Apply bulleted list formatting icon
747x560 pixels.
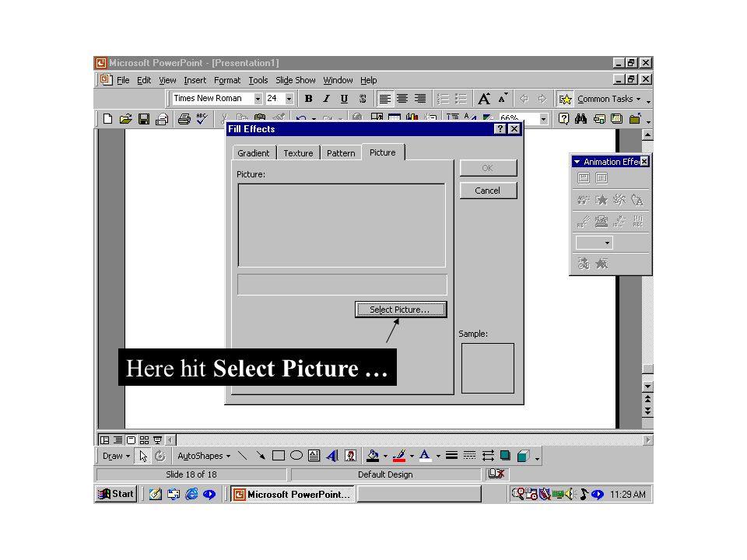pyautogui.click(x=461, y=99)
